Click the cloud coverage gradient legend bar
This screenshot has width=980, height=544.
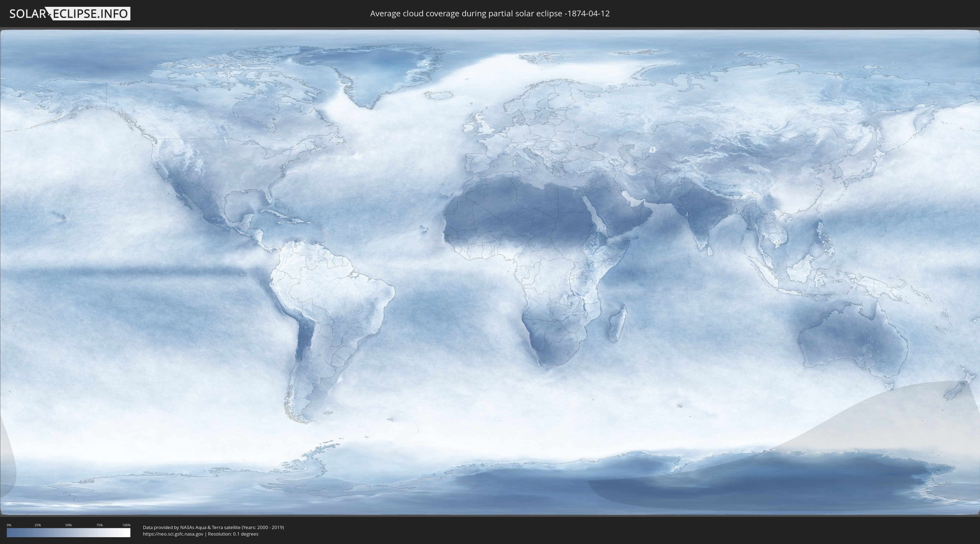69,533
